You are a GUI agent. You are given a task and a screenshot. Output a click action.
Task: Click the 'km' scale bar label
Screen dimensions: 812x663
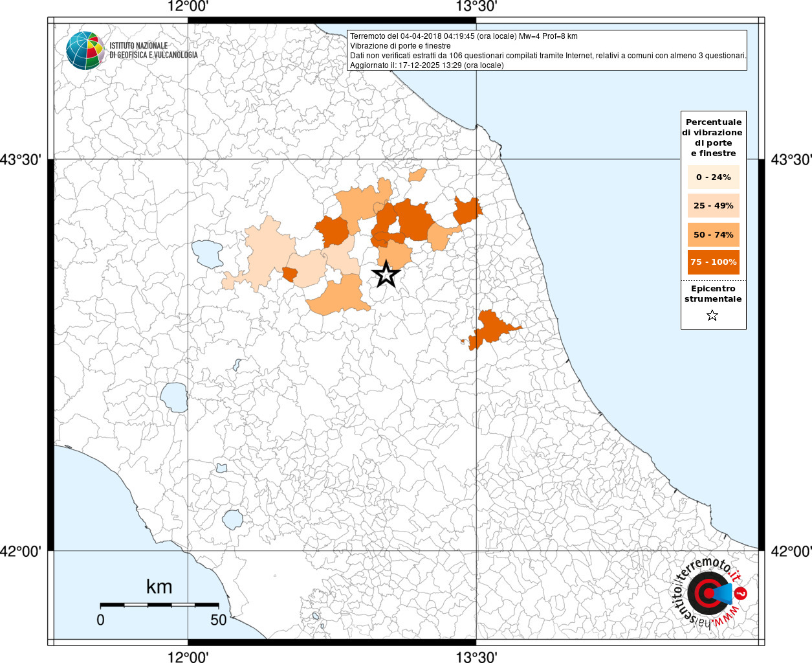[159, 587]
